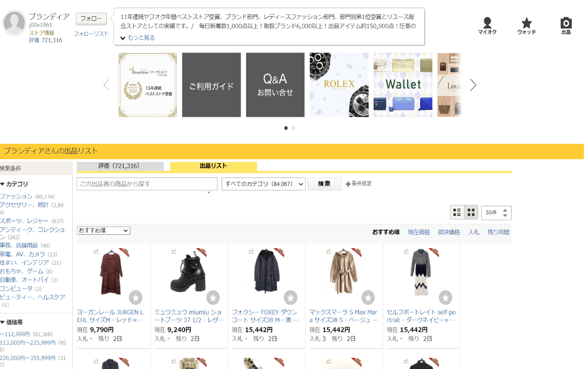Filter price range 113,000円～225,999円

[28, 343]
